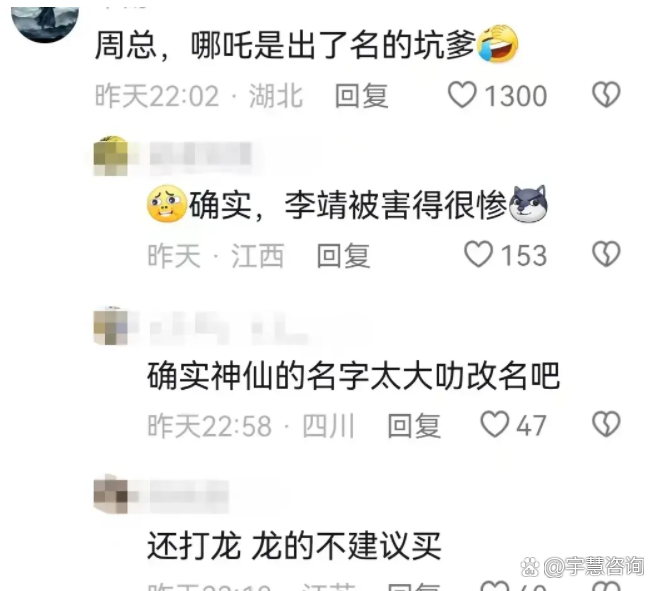
Task: Like the comment with 1300 likes
Action: [x=462, y=95]
